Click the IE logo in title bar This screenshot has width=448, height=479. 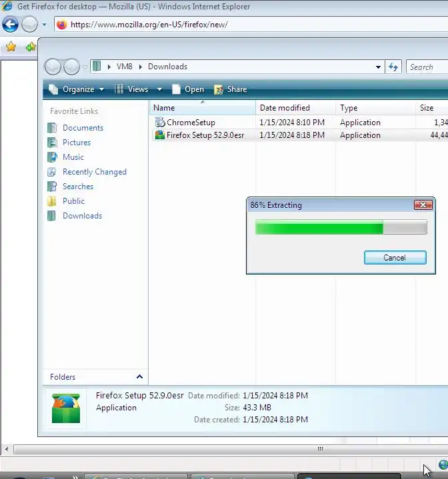coord(7,6)
